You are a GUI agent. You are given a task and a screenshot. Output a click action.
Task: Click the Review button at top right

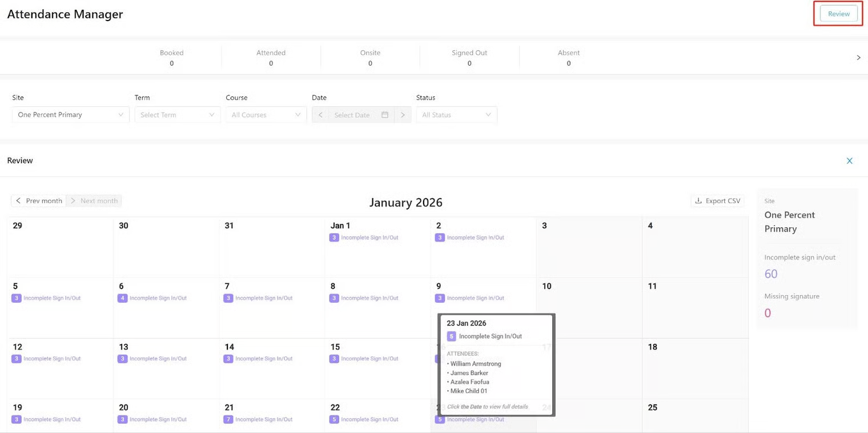[838, 14]
